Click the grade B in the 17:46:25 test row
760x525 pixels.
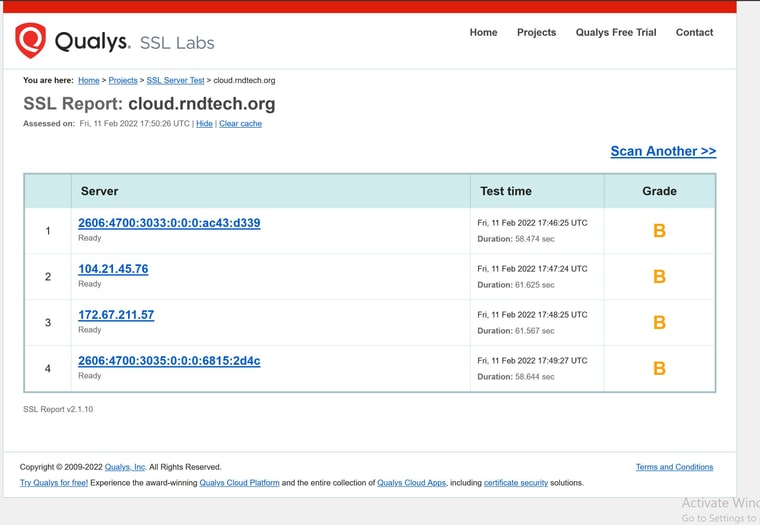pyautogui.click(x=659, y=231)
